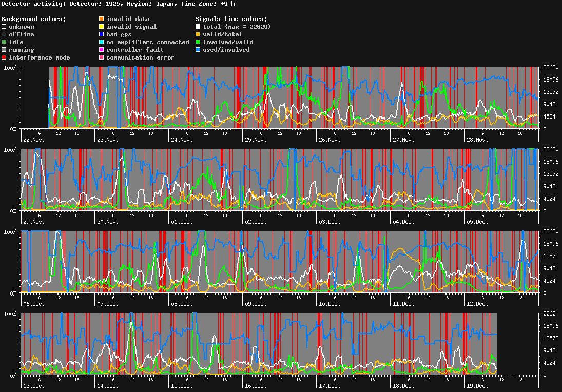Select the green involved/valid line swatch
This screenshot has height=392, width=562.
pos(198,42)
